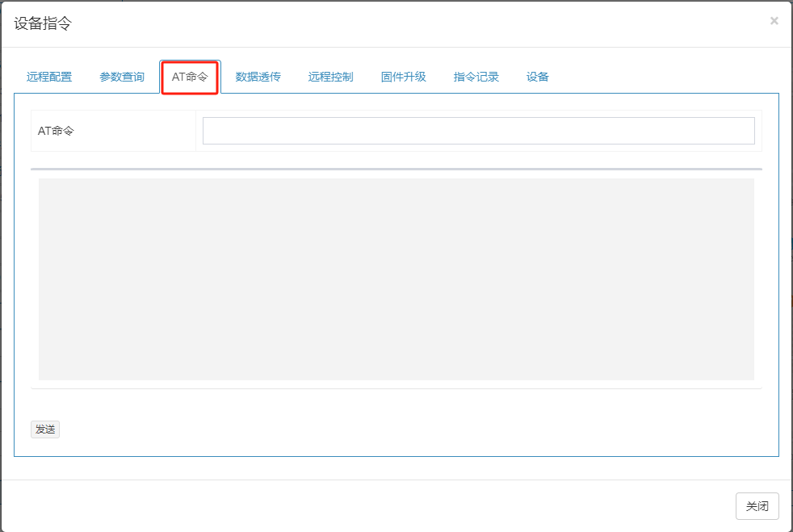The width and height of the screenshot is (793, 532).
Task: Click the AT命令 label beside the input
Action: 56,131
